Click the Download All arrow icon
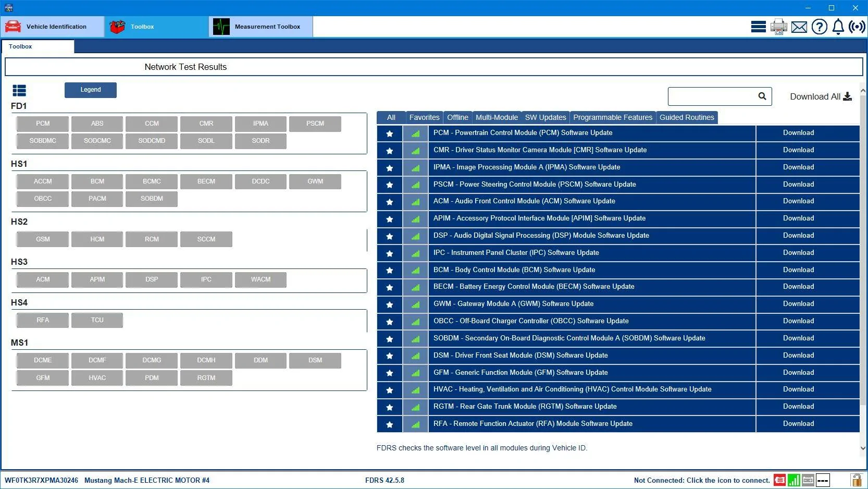The width and height of the screenshot is (868, 489). point(848,96)
